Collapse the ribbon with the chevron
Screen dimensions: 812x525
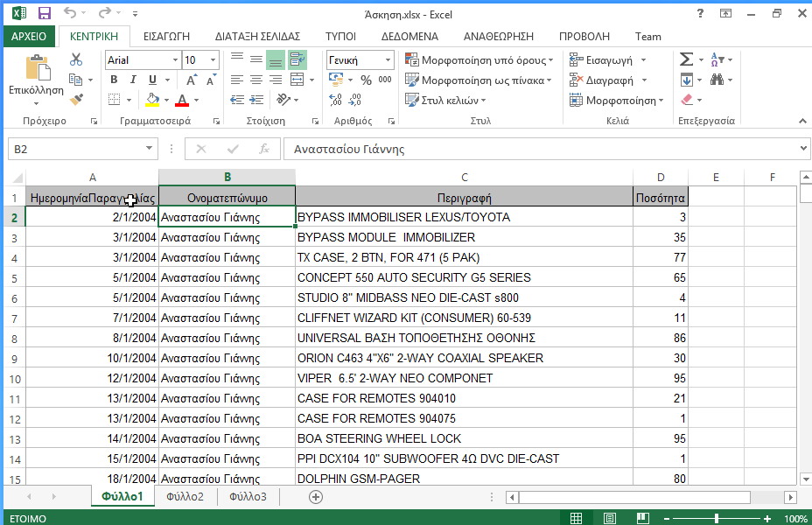click(x=802, y=121)
